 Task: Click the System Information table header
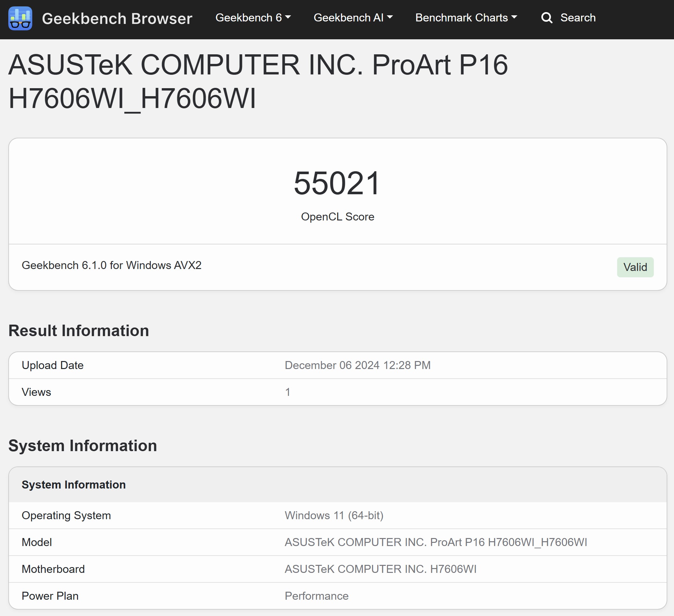[74, 485]
